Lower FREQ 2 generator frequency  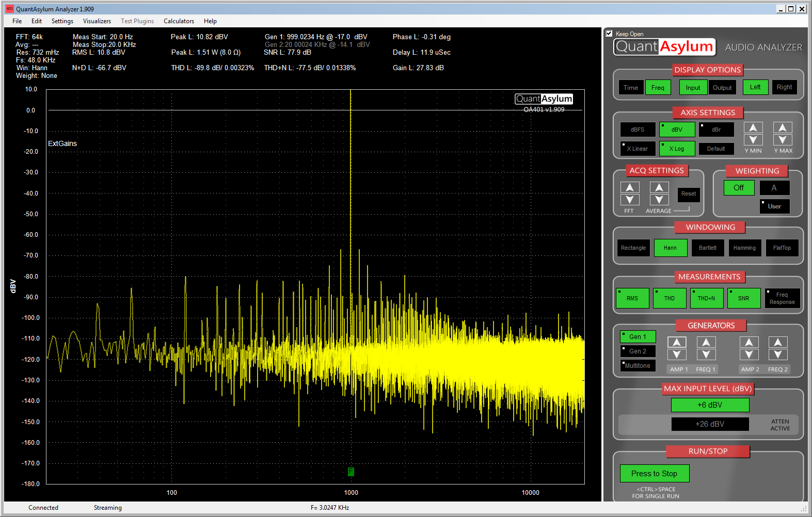click(x=778, y=354)
